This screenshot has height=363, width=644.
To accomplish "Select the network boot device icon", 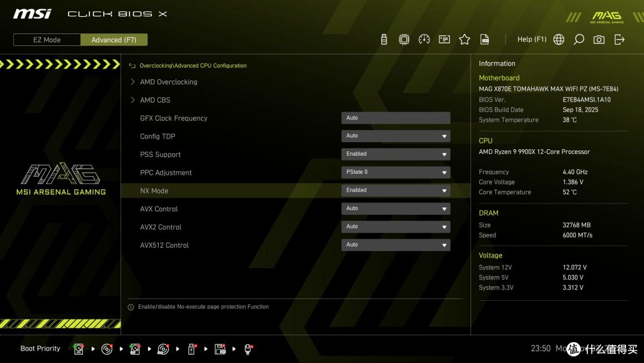I will point(248,349).
